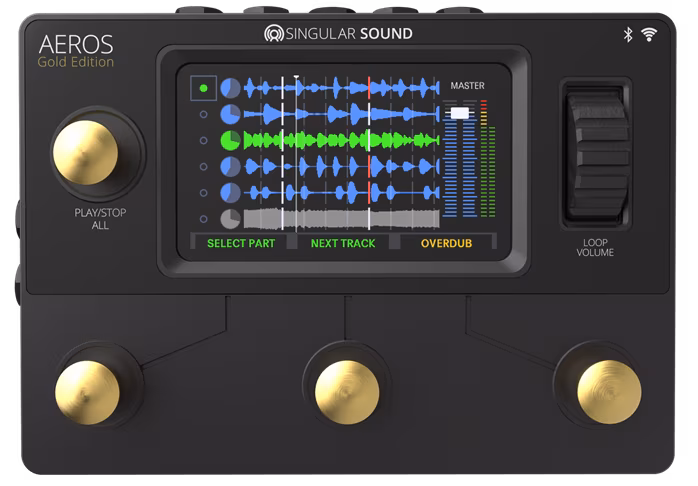Click the PLAY/STOP ALL label

100,219
